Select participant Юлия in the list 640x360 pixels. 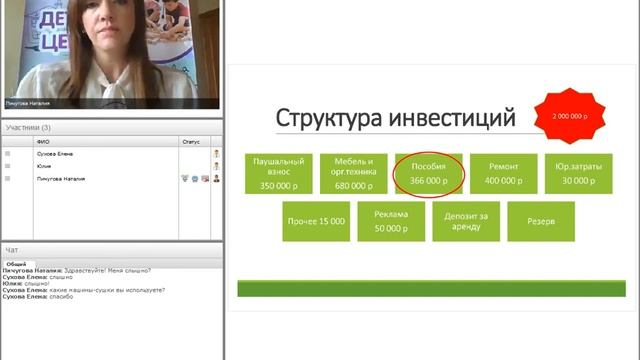tap(44, 166)
